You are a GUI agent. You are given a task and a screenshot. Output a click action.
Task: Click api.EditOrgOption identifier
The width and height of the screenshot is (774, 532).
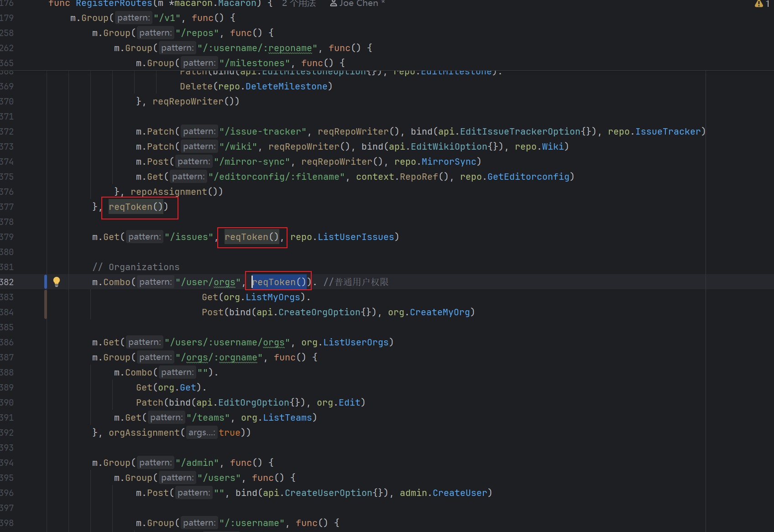click(243, 402)
